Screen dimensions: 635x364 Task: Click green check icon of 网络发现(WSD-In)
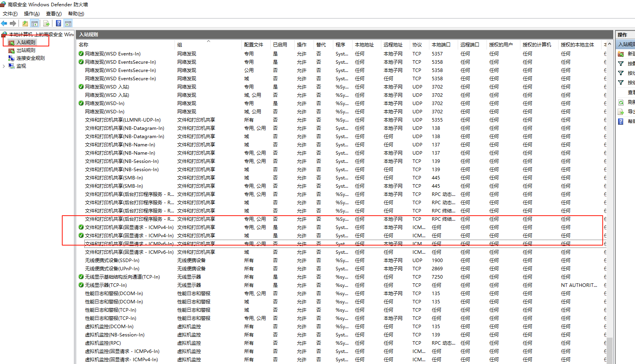point(81,103)
